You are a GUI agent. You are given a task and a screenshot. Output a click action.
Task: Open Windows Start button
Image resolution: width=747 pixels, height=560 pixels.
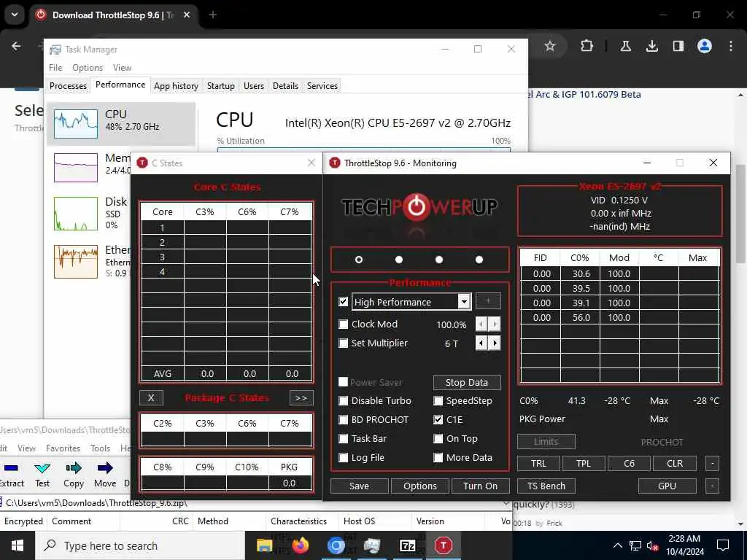(x=18, y=545)
